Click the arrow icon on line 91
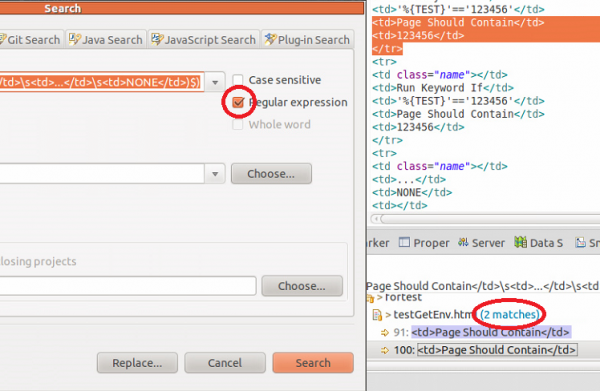The image size is (600, 391). click(385, 332)
